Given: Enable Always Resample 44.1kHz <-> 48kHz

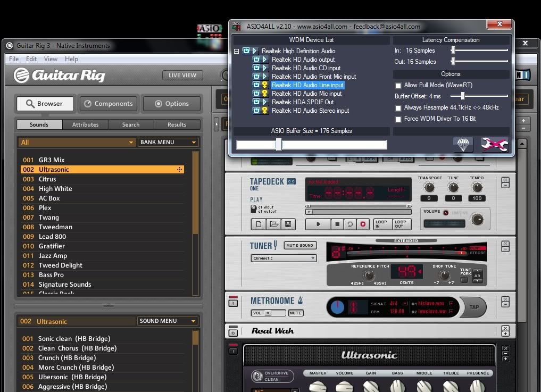Looking at the screenshot, I should (x=398, y=108).
